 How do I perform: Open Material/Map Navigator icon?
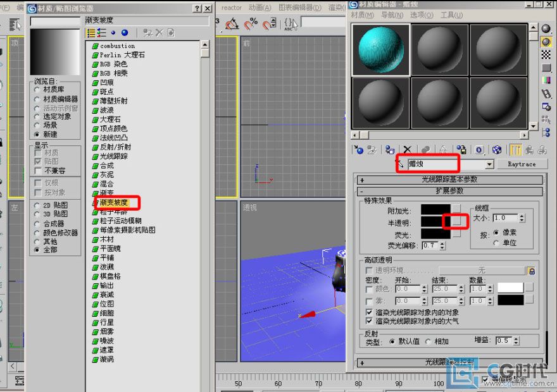tap(546, 132)
